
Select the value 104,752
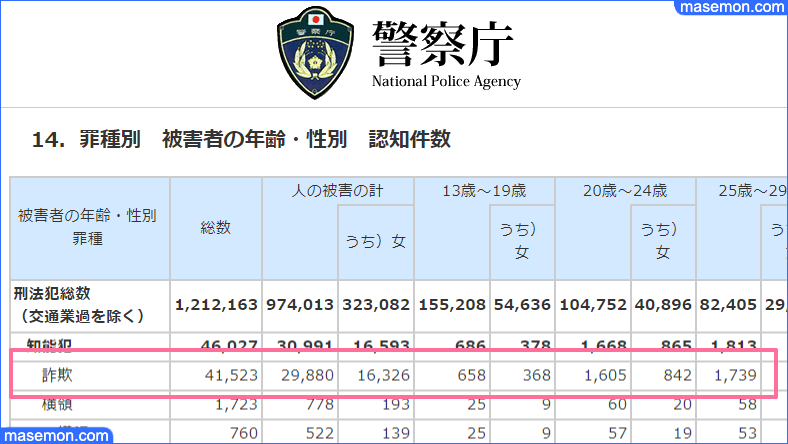593,305
